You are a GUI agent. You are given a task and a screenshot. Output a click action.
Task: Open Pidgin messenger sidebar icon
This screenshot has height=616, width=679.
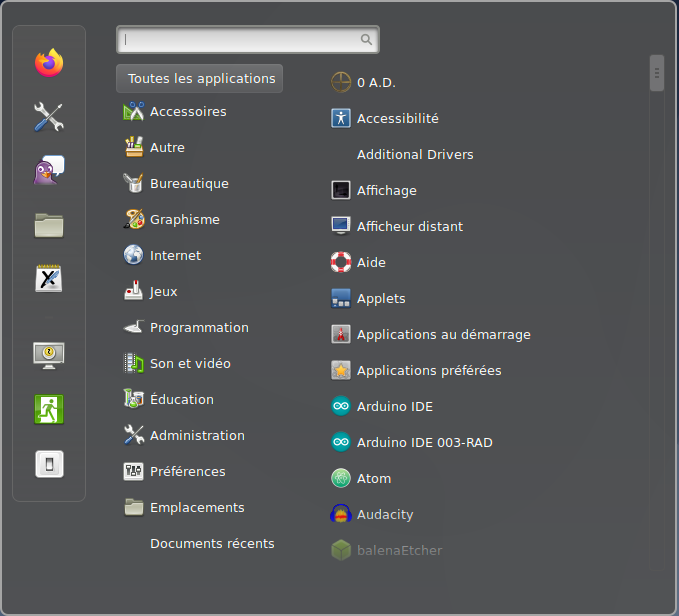pos(49,170)
